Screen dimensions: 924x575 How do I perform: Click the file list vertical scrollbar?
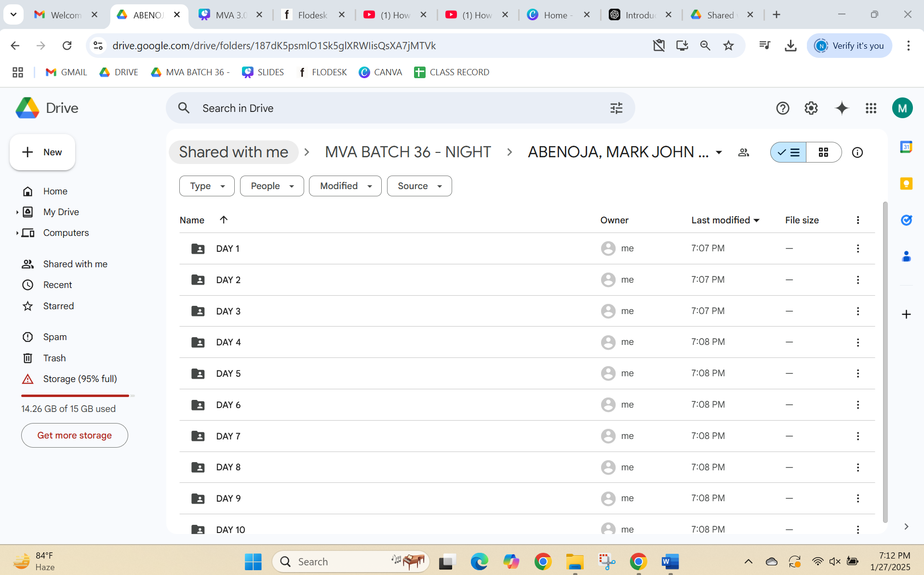(885, 362)
